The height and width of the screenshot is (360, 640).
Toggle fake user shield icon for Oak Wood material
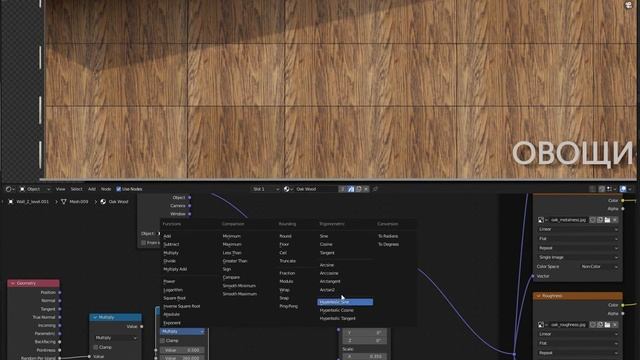(x=351, y=189)
